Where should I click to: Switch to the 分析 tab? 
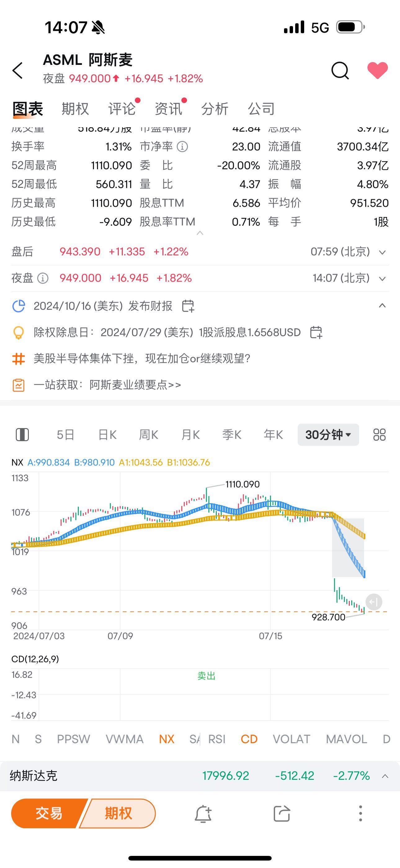point(215,109)
